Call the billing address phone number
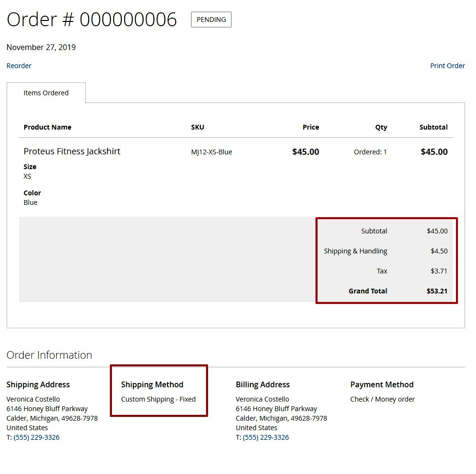 click(x=266, y=437)
